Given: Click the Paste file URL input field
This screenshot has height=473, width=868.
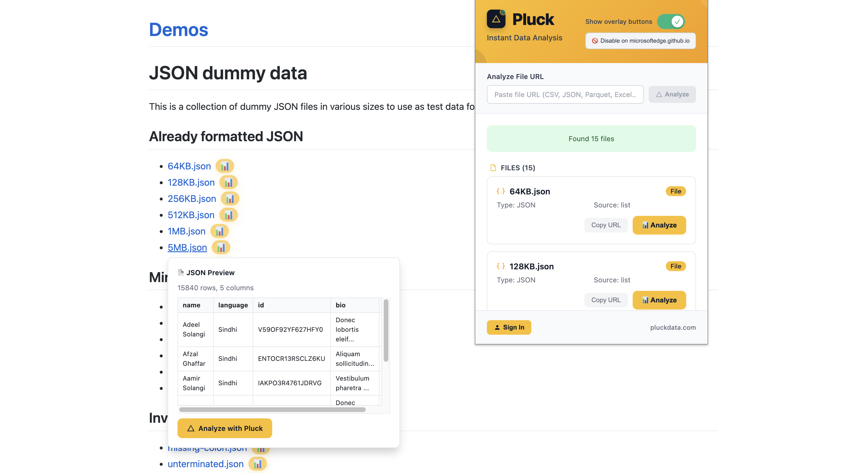Looking at the screenshot, I should [565, 95].
